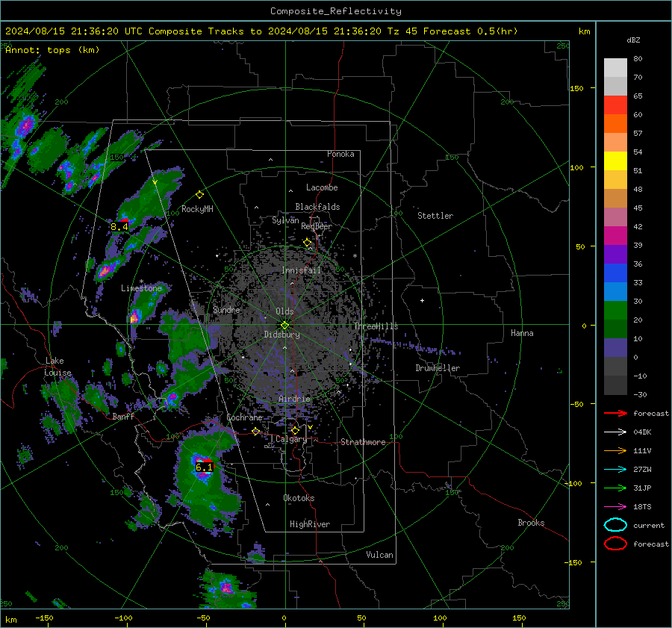The width and height of the screenshot is (672, 628).
Task: Click the white plus marker west of Hanna
Action: point(422,300)
